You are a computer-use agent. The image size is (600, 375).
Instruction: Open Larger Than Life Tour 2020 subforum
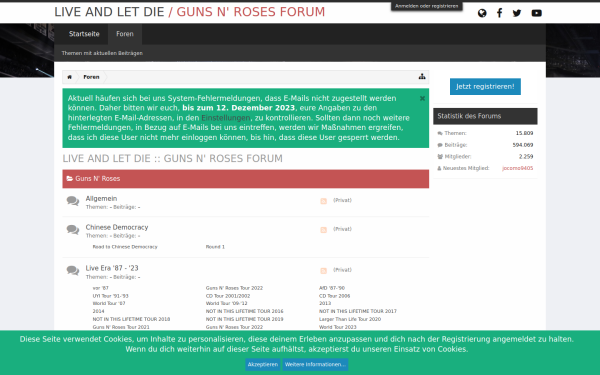[350, 319]
